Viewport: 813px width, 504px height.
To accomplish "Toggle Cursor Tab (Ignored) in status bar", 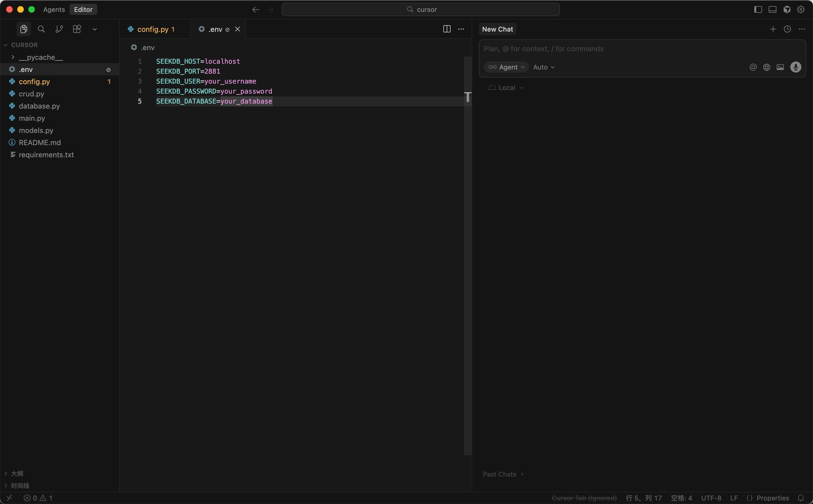I will (584, 498).
